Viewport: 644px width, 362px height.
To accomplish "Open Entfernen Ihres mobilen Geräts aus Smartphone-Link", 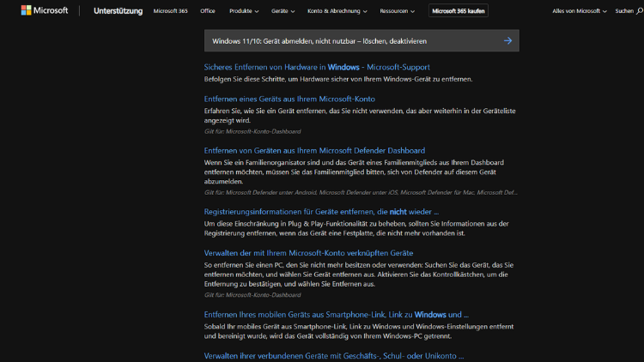I will [x=337, y=315].
